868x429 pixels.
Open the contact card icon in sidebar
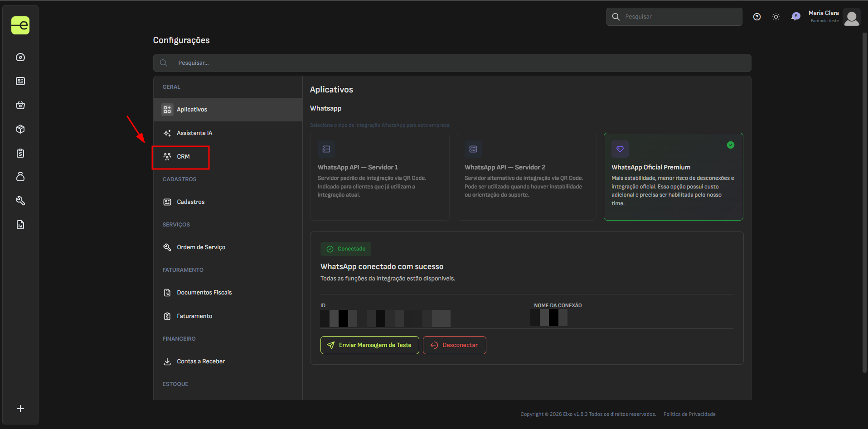[x=20, y=81]
